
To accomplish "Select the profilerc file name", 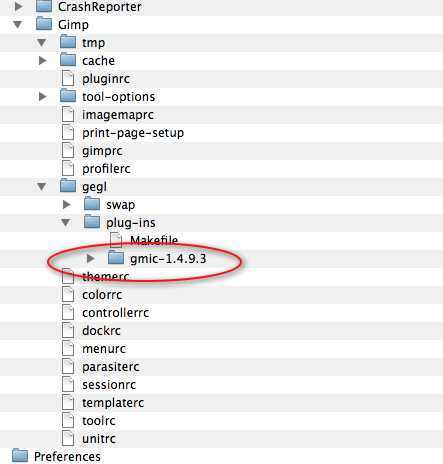I will coord(106,169).
